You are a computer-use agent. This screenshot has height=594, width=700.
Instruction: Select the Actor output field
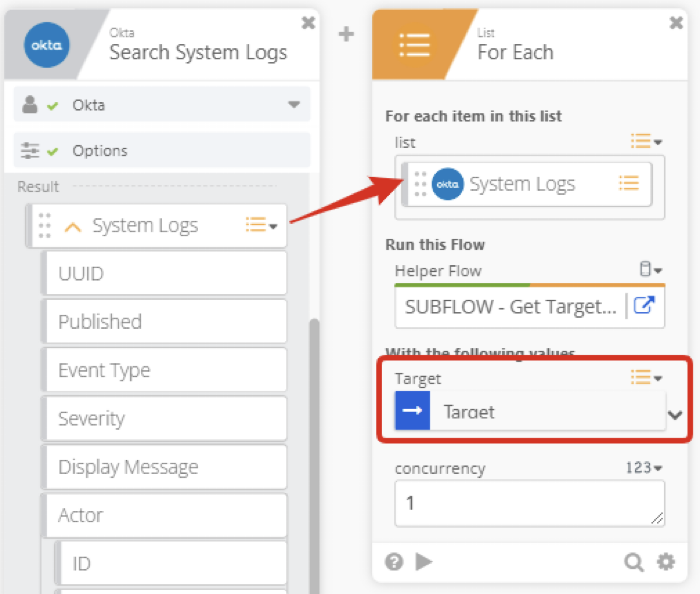point(164,515)
